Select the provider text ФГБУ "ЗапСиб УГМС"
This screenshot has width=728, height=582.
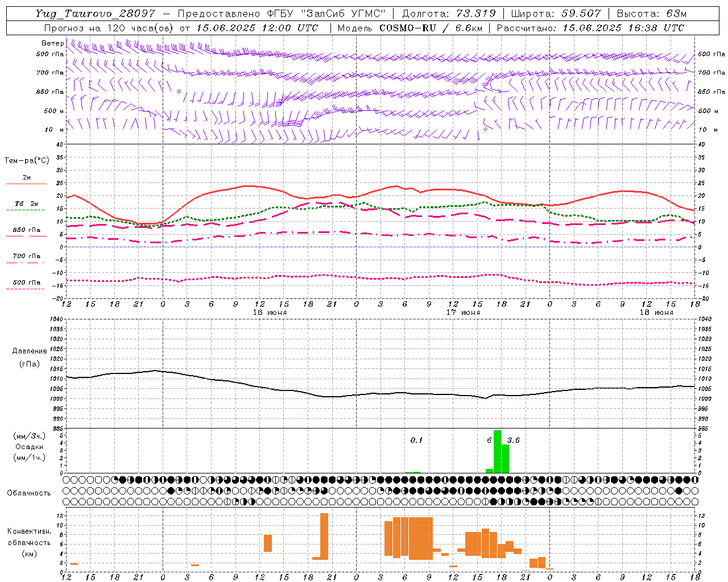[x=326, y=14]
